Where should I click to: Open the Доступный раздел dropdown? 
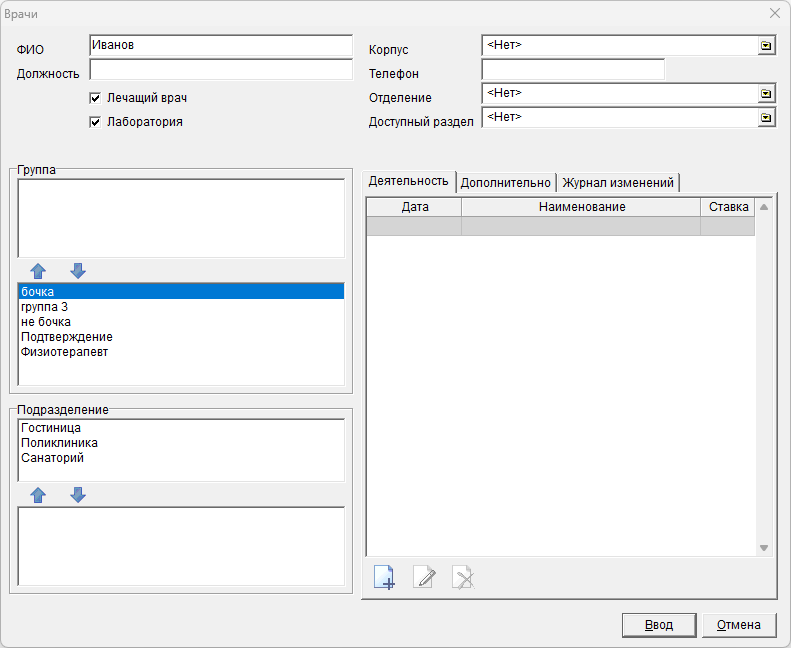click(766, 117)
